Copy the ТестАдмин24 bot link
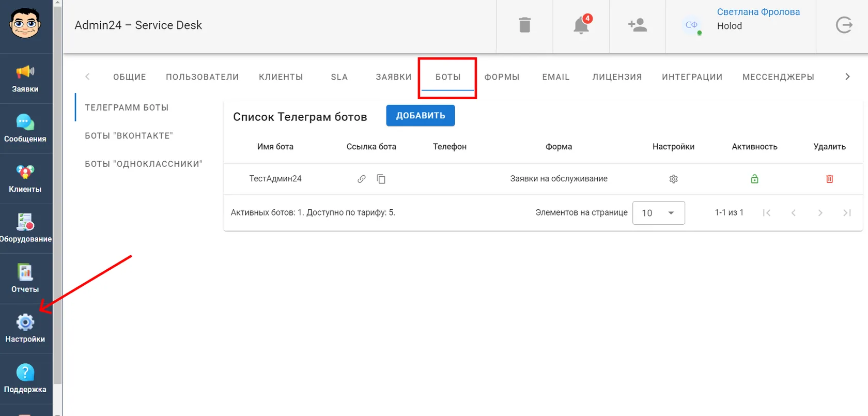Screen dimensions: 868x416 381,179
